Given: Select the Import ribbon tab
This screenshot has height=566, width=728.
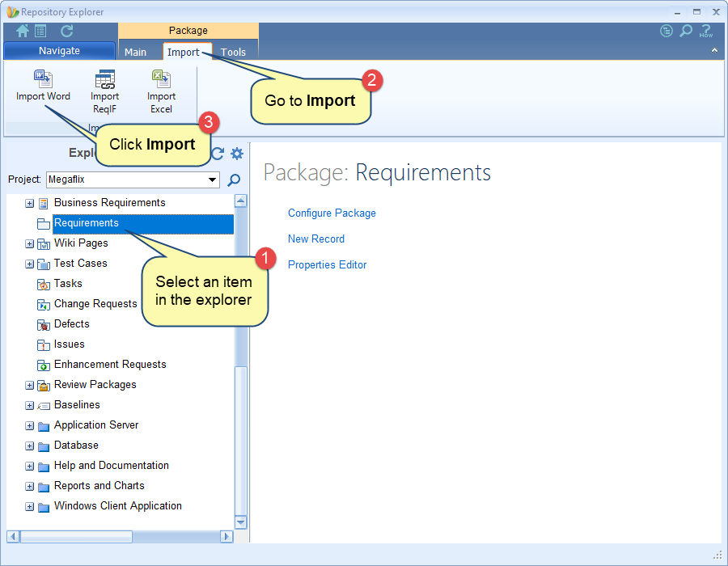Looking at the screenshot, I should (x=184, y=52).
